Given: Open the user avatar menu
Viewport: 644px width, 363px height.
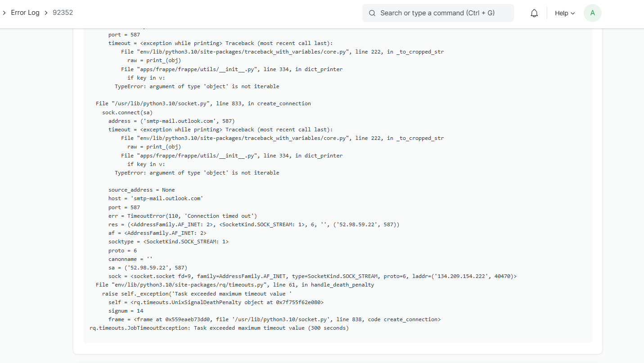Looking at the screenshot, I should click(592, 13).
